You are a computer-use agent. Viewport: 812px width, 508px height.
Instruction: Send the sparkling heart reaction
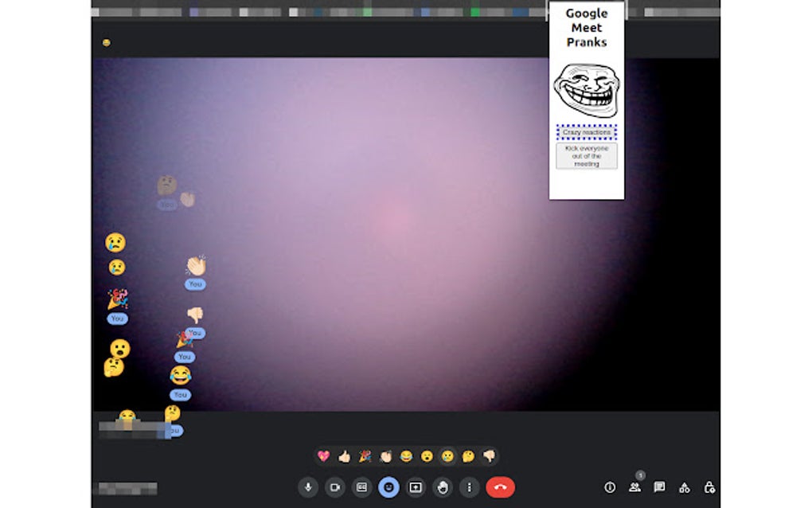coord(322,455)
